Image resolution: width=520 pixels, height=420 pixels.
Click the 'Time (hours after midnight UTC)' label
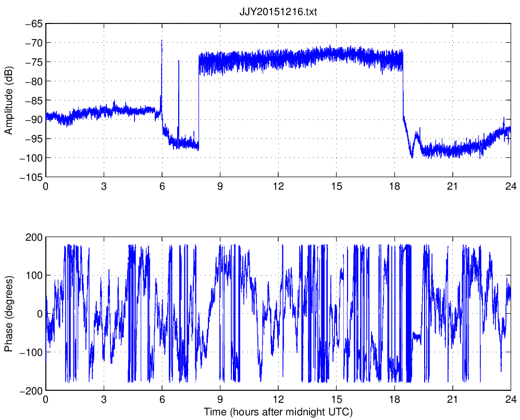click(278, 412)
